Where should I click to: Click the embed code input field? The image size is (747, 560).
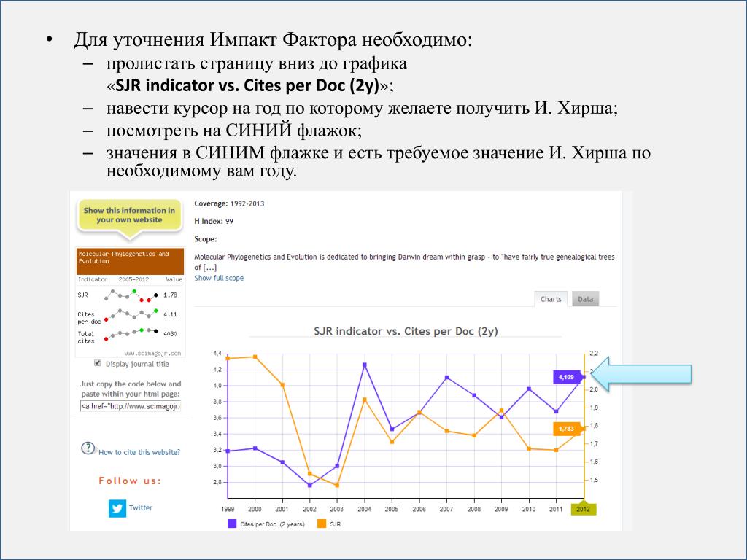point(131,406)
